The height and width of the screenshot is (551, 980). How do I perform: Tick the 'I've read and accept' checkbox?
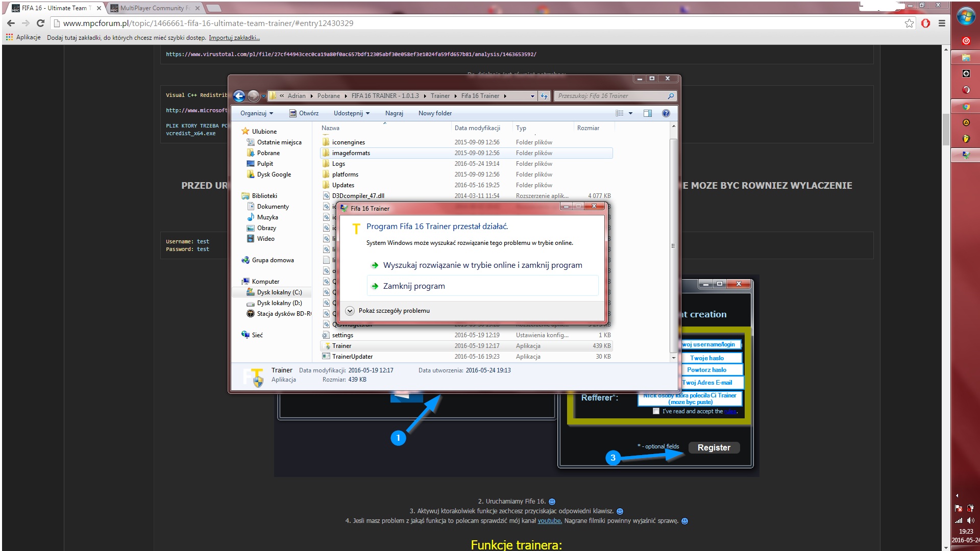tap(656, 411)
